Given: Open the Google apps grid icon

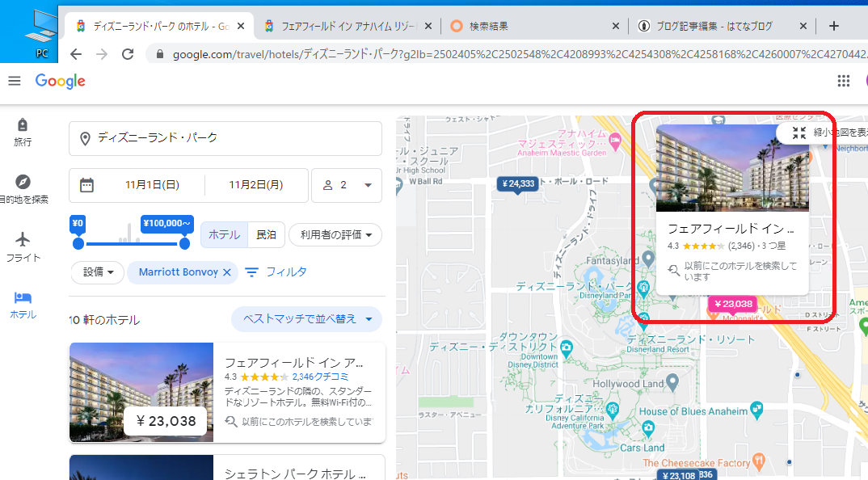Looking at the screenshot, I should coord(843,82).
